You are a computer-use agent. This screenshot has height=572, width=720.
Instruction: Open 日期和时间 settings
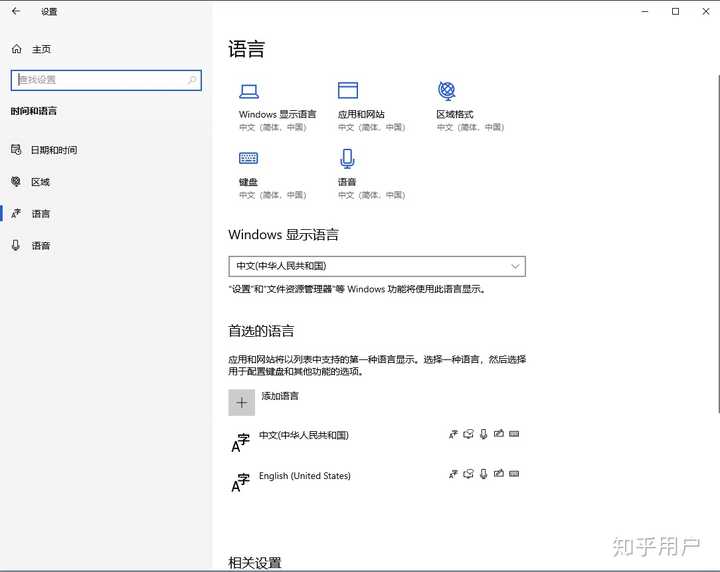pyautogui.click(x=54, y=150)
